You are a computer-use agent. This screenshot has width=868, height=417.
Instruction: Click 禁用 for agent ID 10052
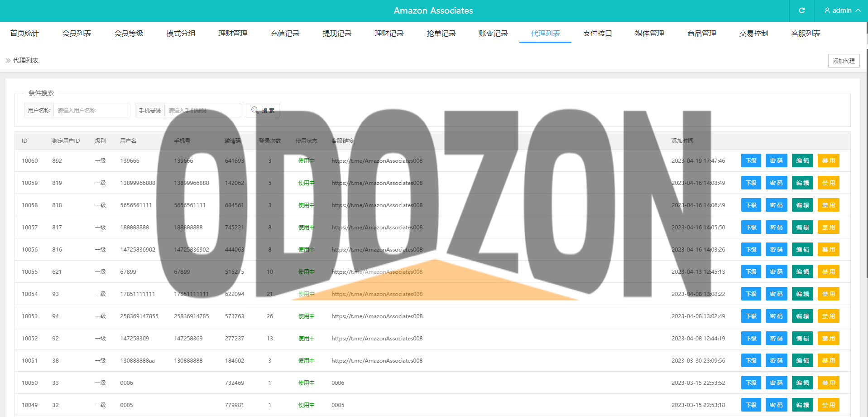[828, 339]
